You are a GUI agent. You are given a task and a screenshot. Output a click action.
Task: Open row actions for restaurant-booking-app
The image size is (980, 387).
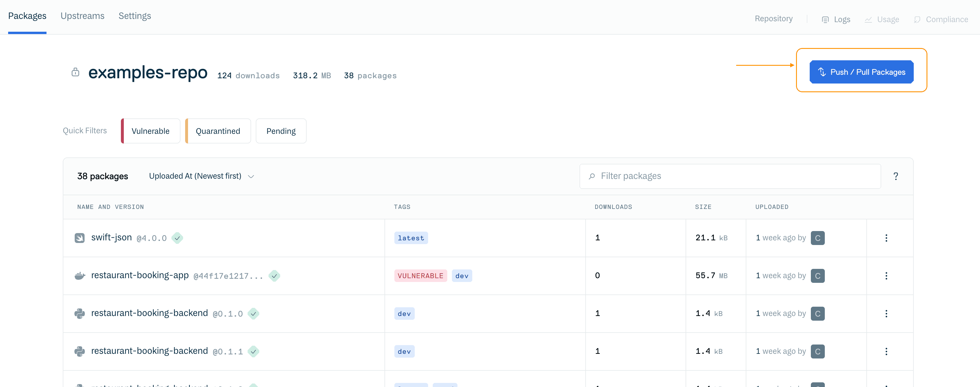pos(886,276)
